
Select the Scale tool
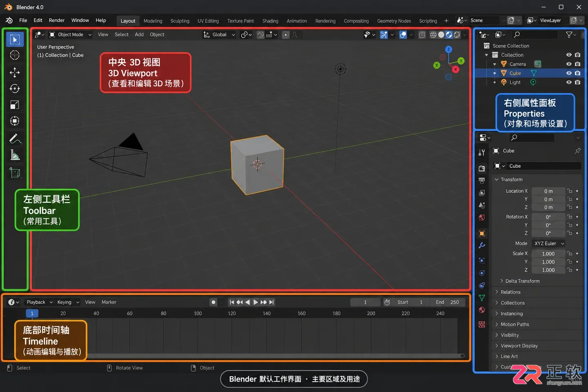click(15, 105)
